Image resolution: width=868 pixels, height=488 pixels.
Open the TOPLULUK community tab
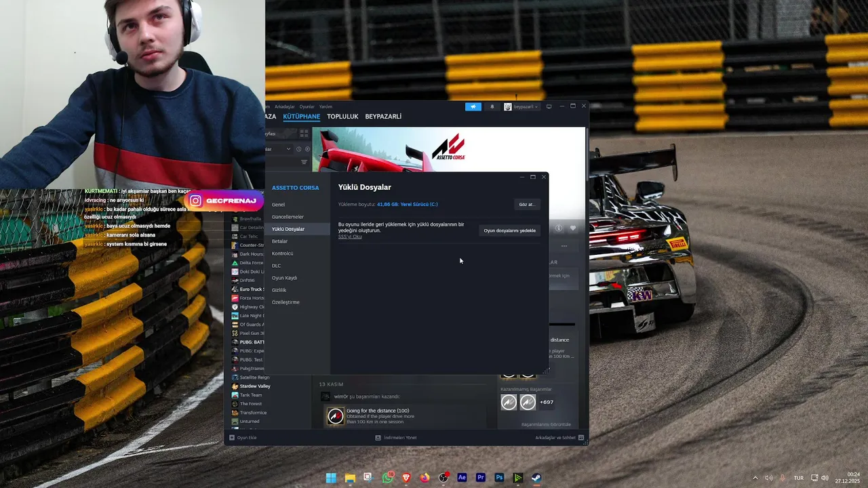click(342, 117)
